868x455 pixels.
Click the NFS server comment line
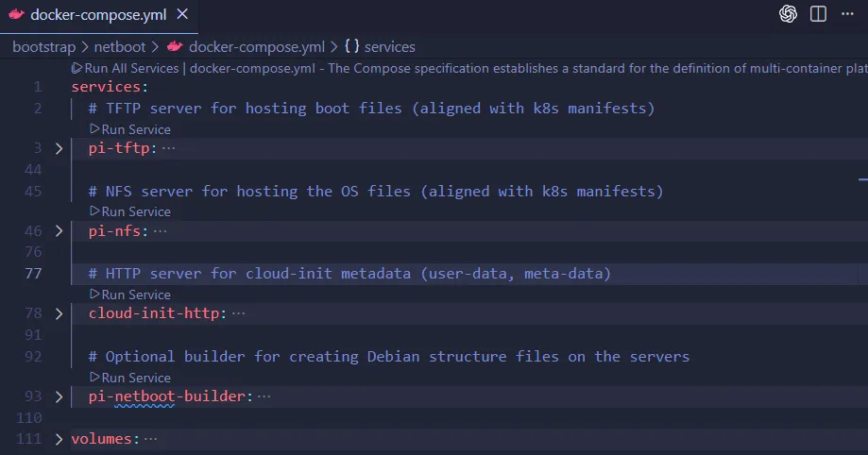click(x=376, y=192)
